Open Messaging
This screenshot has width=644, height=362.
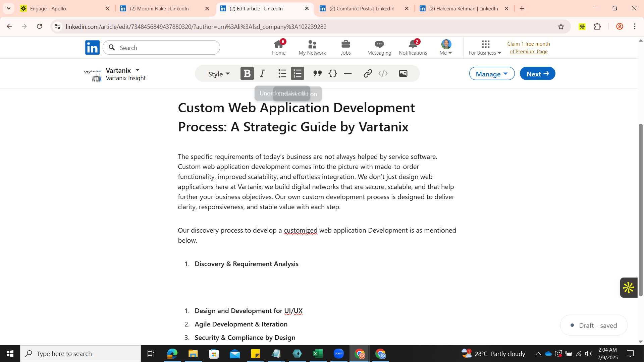[379, 47]
